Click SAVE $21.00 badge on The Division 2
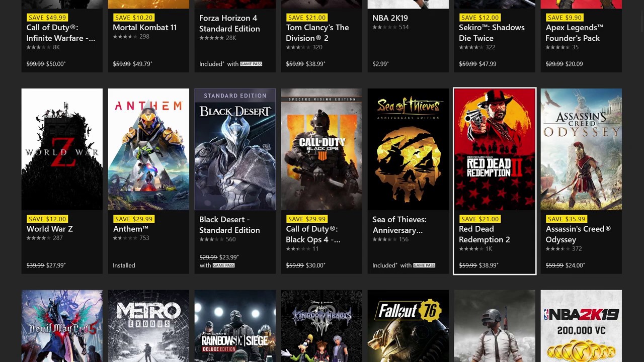The width and height of the screenshot is (644, 362). (307, 18)
